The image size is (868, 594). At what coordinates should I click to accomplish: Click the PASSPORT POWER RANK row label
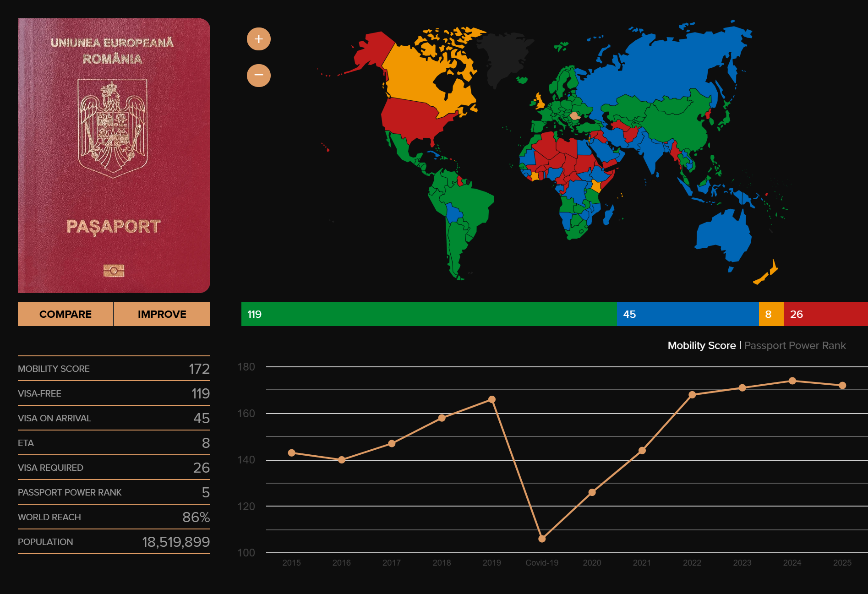click(70, 492)
